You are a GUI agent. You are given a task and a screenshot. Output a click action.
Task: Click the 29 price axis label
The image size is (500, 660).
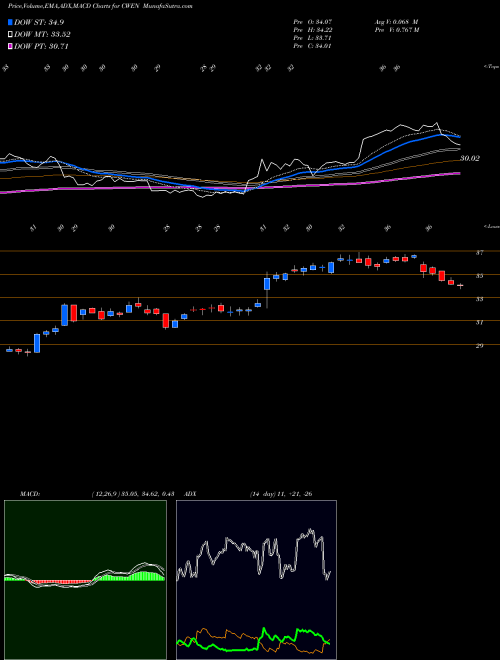pos(480,346)
